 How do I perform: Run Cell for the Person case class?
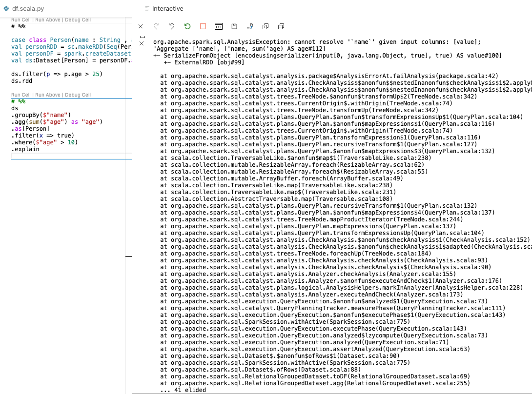21,20
